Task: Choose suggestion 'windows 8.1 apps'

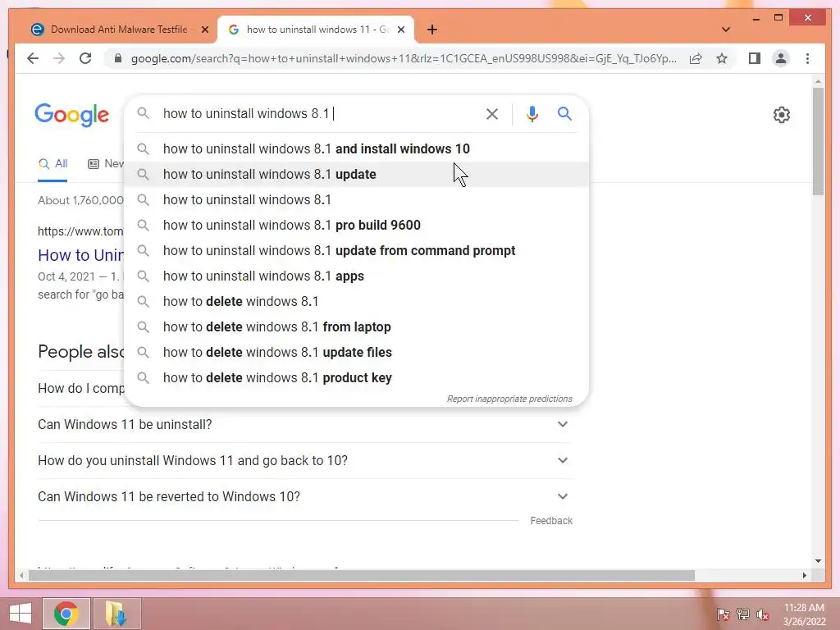Action: pos(356,276)
